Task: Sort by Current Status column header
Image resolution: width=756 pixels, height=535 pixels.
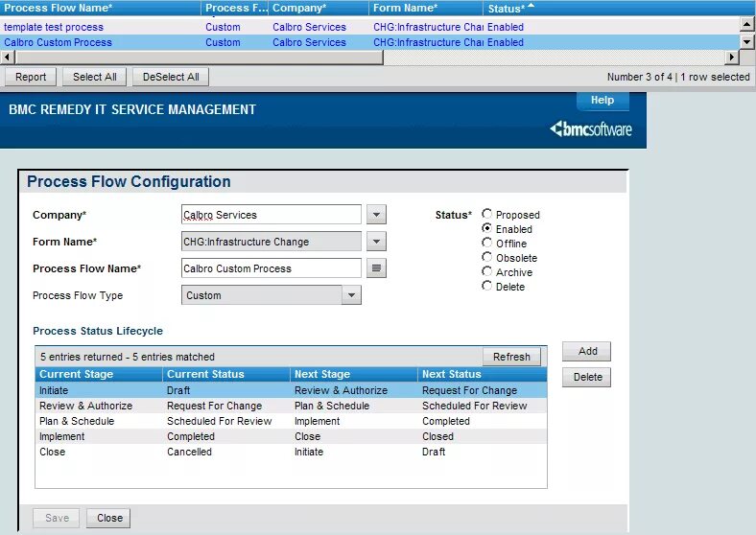Action: pos(226,374)
